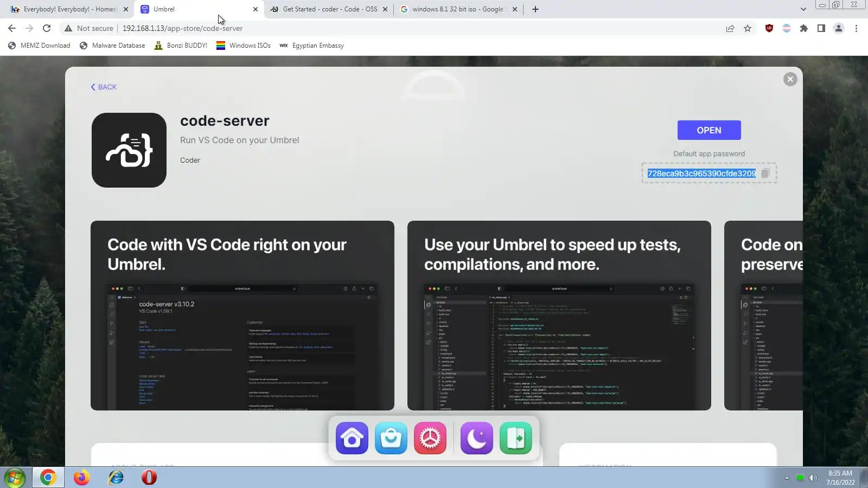The image size is (868, 488).
Task: Close the windows 8.1 Google tab
Action: point(515,9)
